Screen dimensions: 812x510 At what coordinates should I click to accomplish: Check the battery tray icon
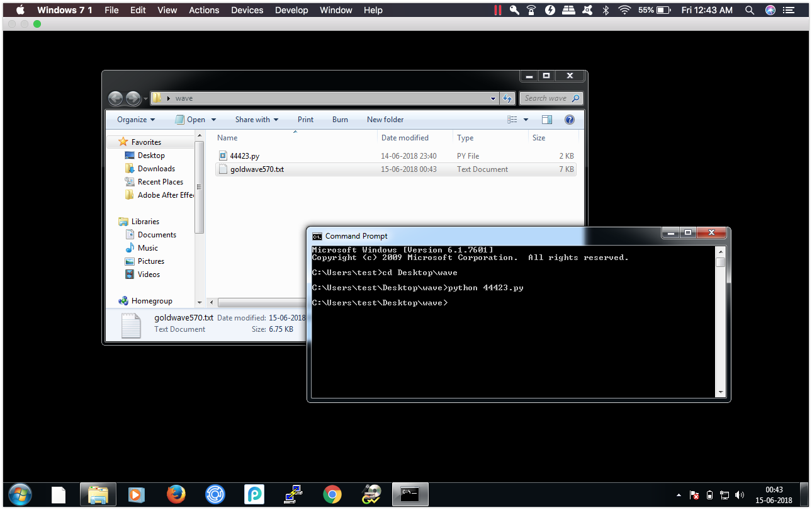tap(710, 495)
